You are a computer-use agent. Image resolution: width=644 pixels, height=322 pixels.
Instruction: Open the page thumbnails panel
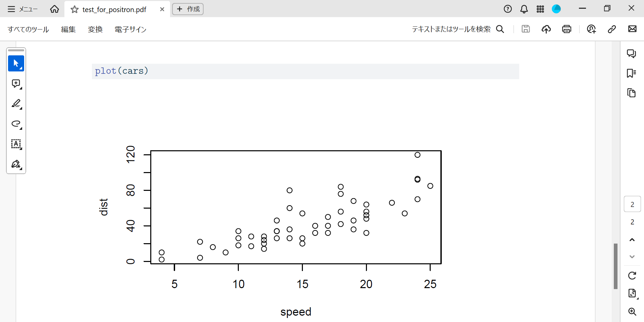tap(631, 93)
